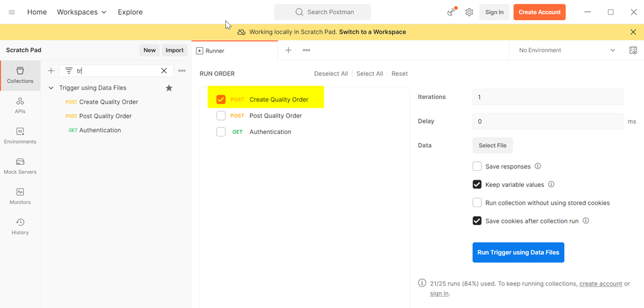Disable Keep variable values checkbox
Viewport: 644px width, 308px height.
tap(477, 184)
